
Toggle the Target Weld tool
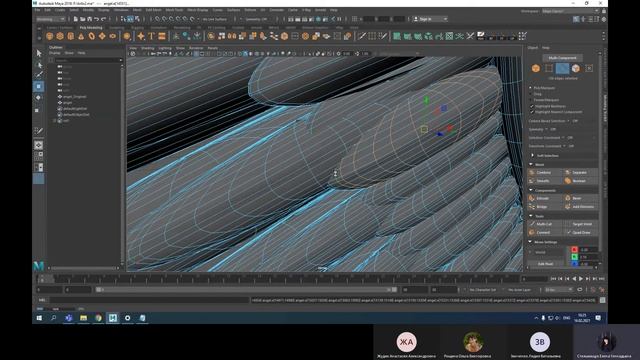coord(582,224)
